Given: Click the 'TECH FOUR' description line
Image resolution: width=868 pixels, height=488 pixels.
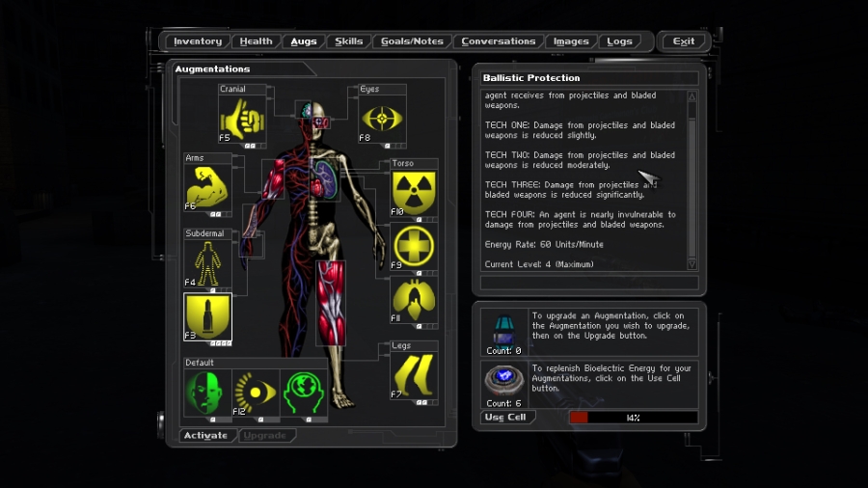Looking at the screenshot, I should point(581,220).
